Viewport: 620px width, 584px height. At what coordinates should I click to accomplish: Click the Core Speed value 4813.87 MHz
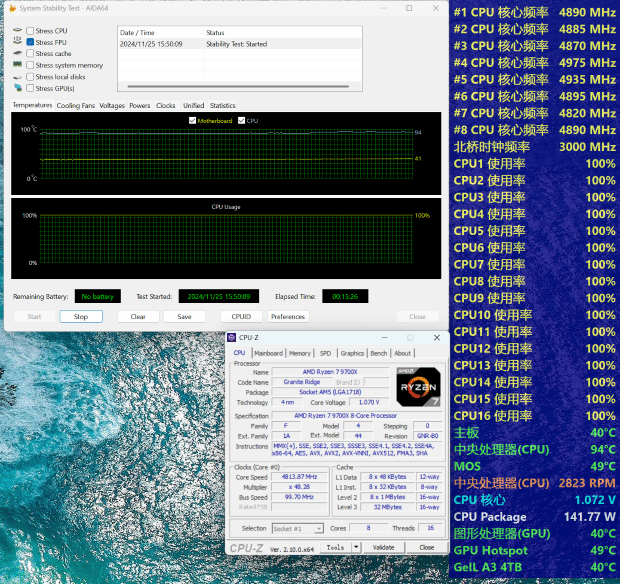click(x=299, y=477)
